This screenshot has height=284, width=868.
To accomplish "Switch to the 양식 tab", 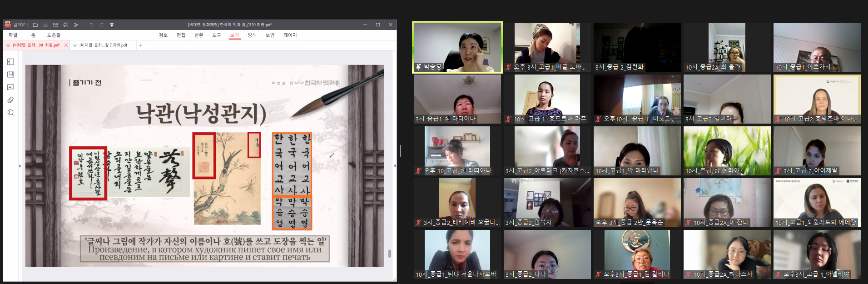I will pos(252,35).
